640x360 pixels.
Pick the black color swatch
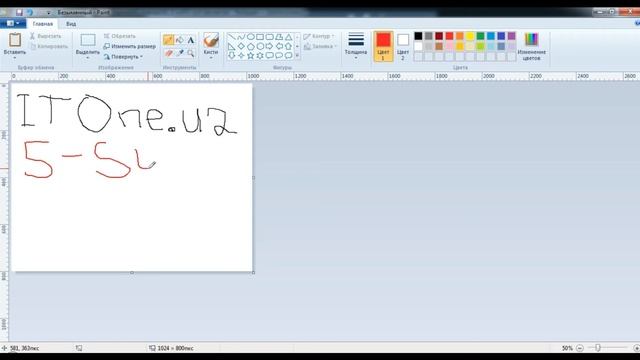coord(418,36)
